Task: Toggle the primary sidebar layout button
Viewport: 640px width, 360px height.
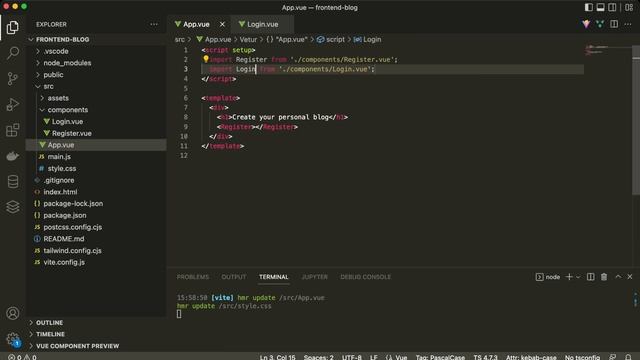Action: point(589,7)
